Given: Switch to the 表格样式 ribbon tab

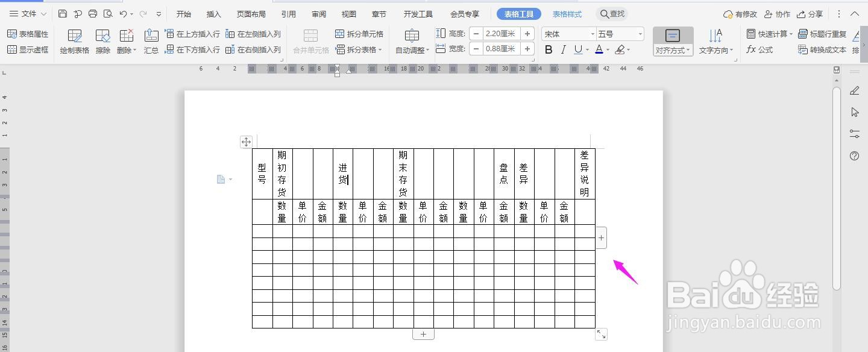Looking at the screenshot, I should [567, 13].
